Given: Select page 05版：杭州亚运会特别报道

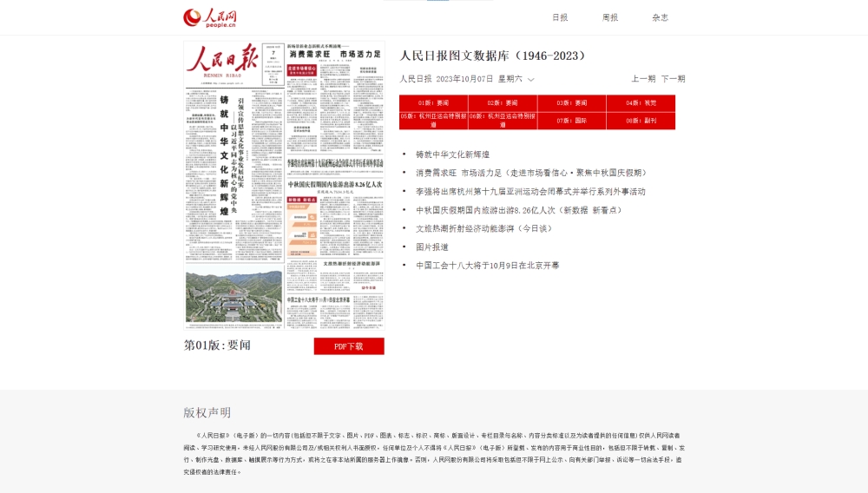Looking at the screenshot, I should coord(433,121).
